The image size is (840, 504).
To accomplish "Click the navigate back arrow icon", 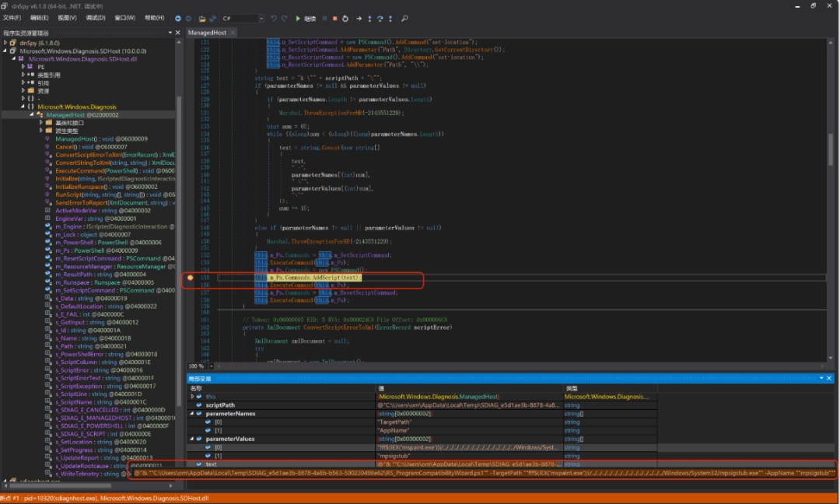I will tap(178, 18).
